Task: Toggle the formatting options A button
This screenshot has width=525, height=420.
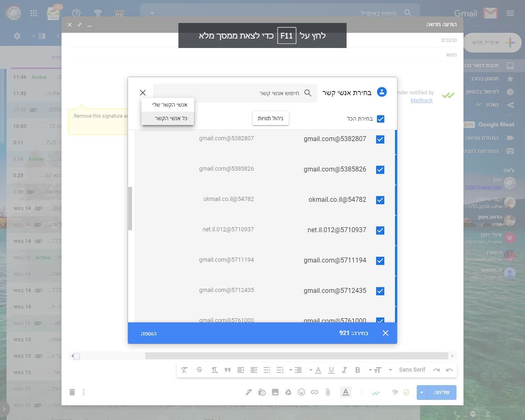Action: point(346,392)
